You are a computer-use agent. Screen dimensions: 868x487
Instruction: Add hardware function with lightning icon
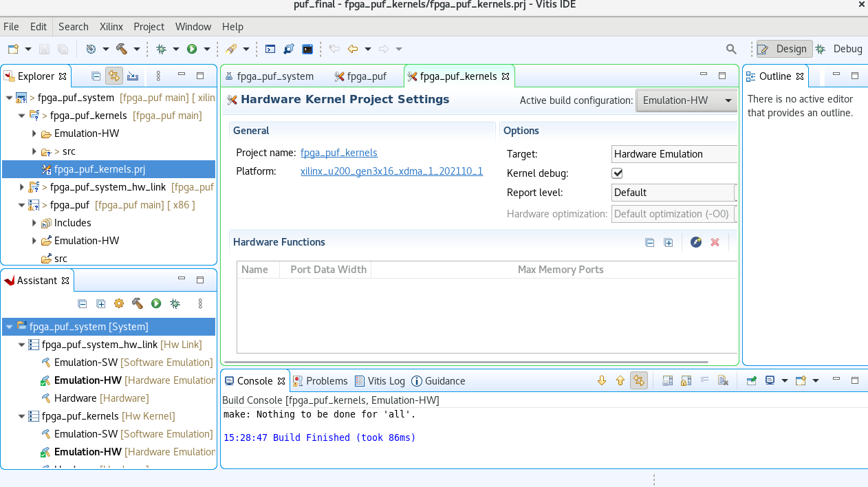(696, 242)
